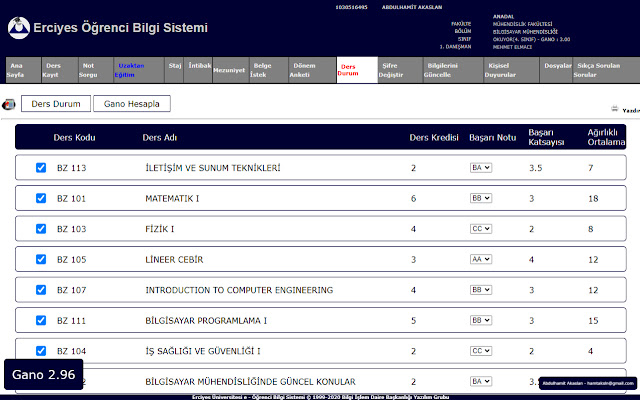
Task: Uncheck the BZ 113 course checkbox
Action: pyautogui.click(x=41, y=168)
